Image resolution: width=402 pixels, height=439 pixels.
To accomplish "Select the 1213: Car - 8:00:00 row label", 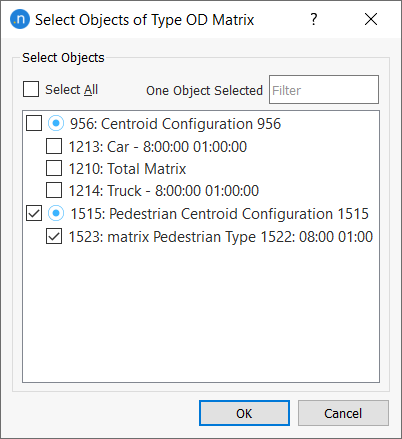I will (x=158, y=147).
